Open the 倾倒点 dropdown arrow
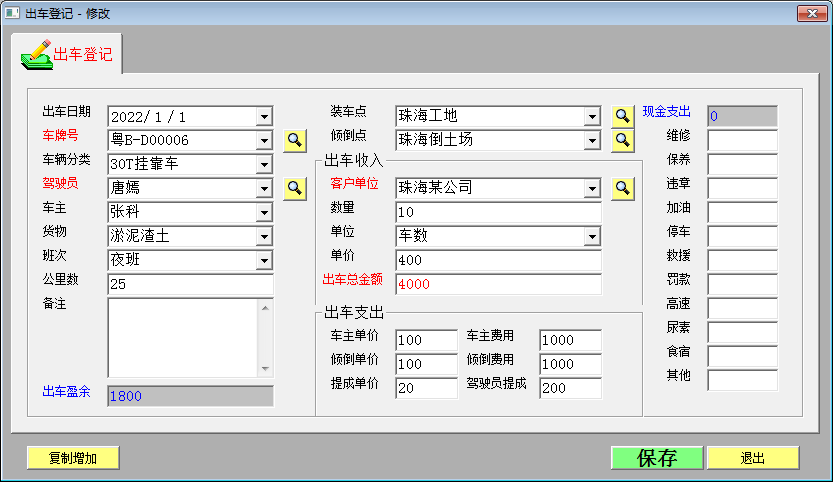This screenshot has width=833, height=482. 592,140
